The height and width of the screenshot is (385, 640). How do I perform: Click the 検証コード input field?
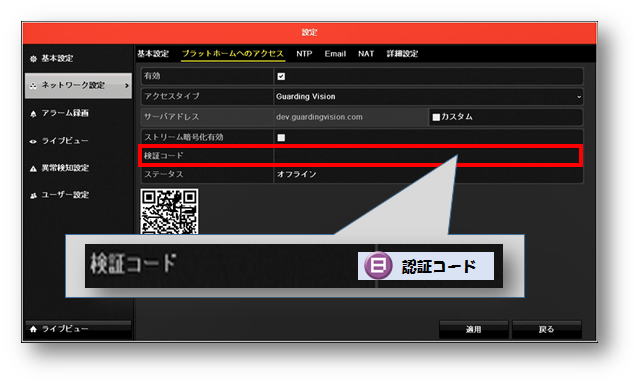[426, 156]
